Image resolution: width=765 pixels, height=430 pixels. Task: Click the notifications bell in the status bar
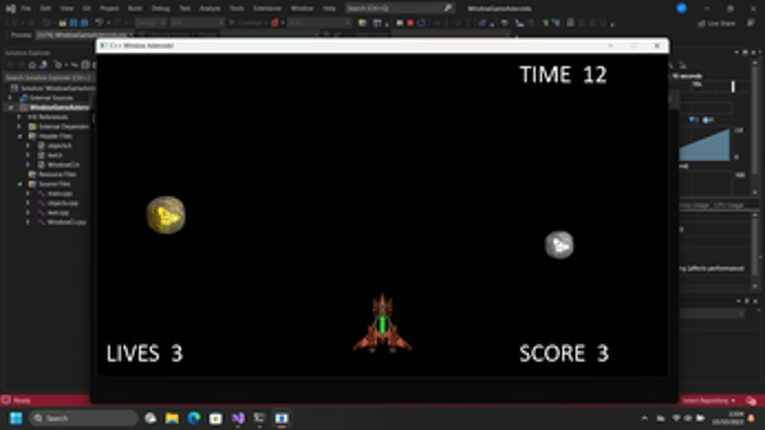click(x=751, y=401)
